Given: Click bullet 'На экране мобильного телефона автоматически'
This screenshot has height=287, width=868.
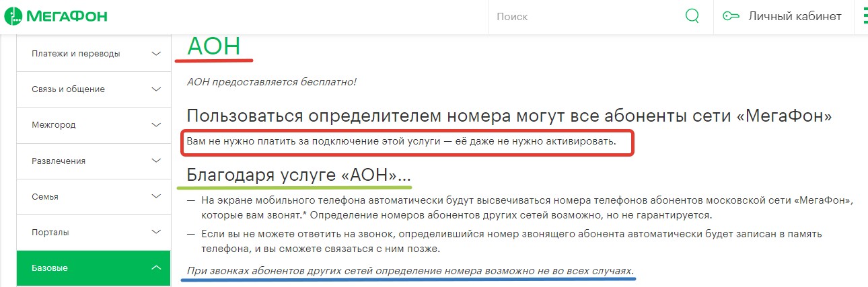Looking at the screenshot, I should click(x=521, y=208).
